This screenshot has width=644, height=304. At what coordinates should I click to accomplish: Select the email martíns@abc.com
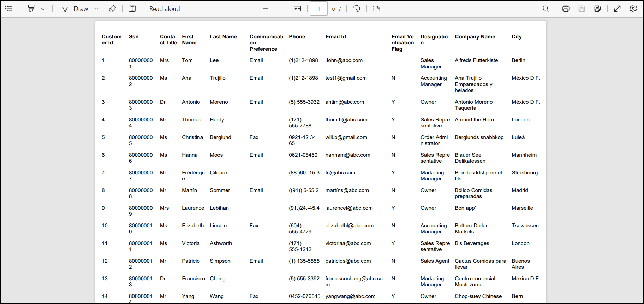(x=347, y=190)
